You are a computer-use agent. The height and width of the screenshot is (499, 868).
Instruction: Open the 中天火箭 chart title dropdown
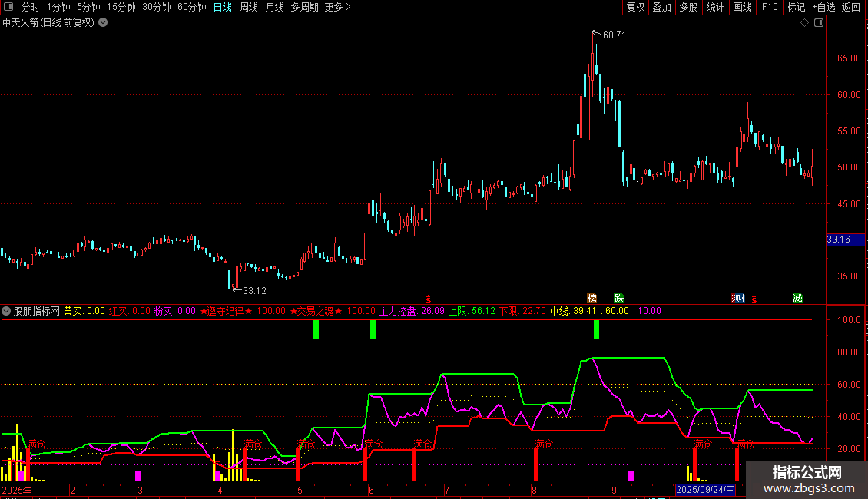[103, 23]
